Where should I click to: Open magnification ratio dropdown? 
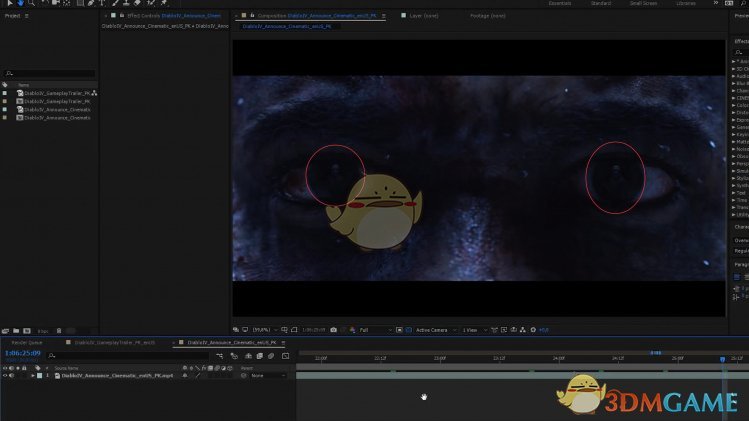pos(264,330)
